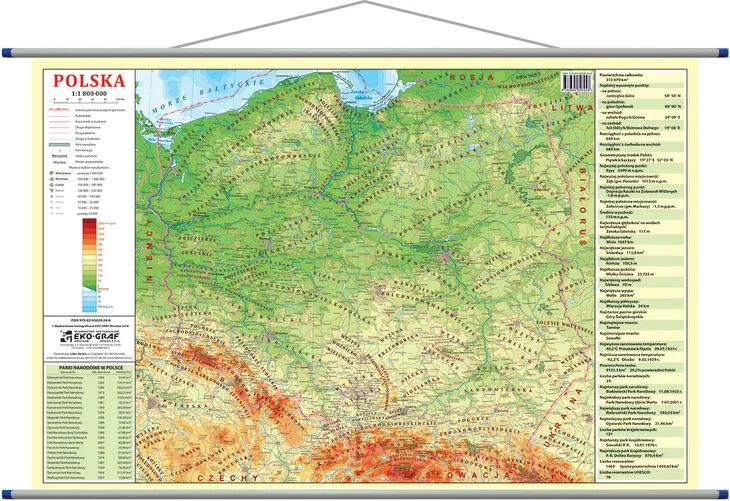Click the 'Białowieski Park Narodowy' oldest park fact

(x=644, y=392)
